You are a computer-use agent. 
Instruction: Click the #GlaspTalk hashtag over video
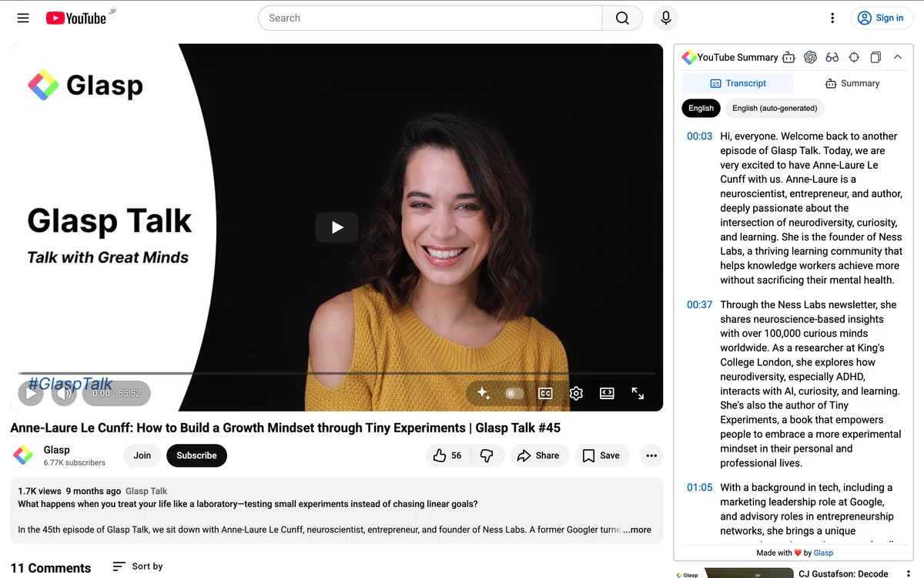[x=70, y=383]
